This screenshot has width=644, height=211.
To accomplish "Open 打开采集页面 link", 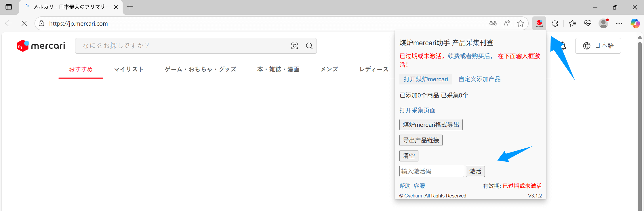I will pyautogui.click(x=418, y=110).
